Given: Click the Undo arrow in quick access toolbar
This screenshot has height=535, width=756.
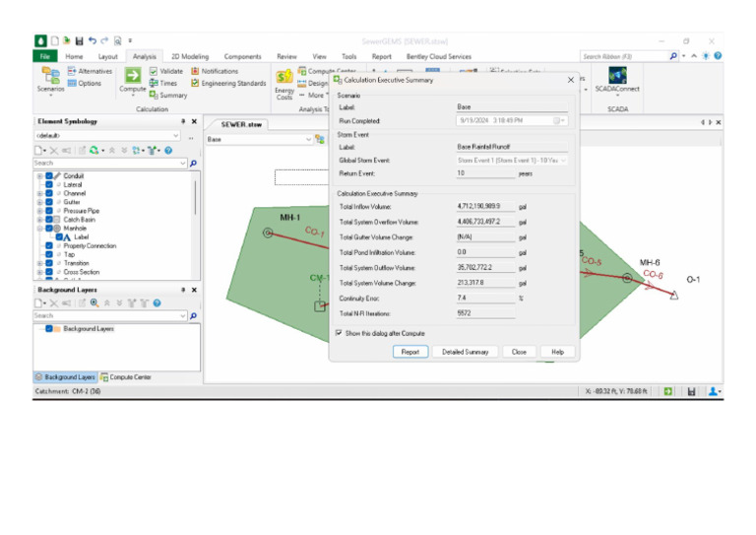Looking at the screenshot, I should [93, 41].
